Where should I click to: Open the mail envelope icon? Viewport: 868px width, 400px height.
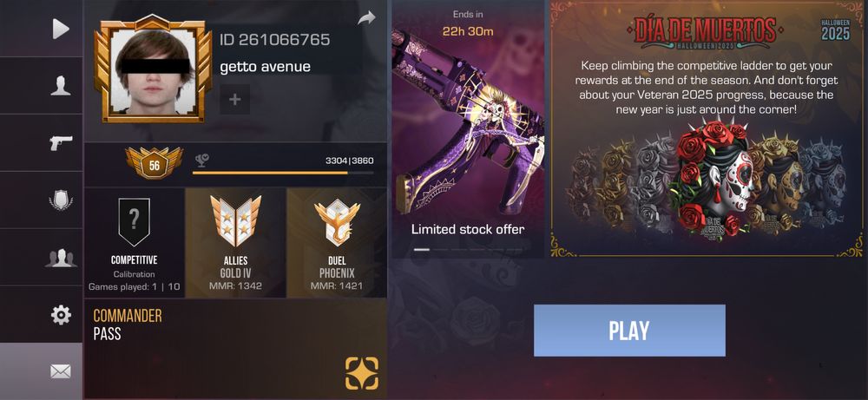click(61, 371)
